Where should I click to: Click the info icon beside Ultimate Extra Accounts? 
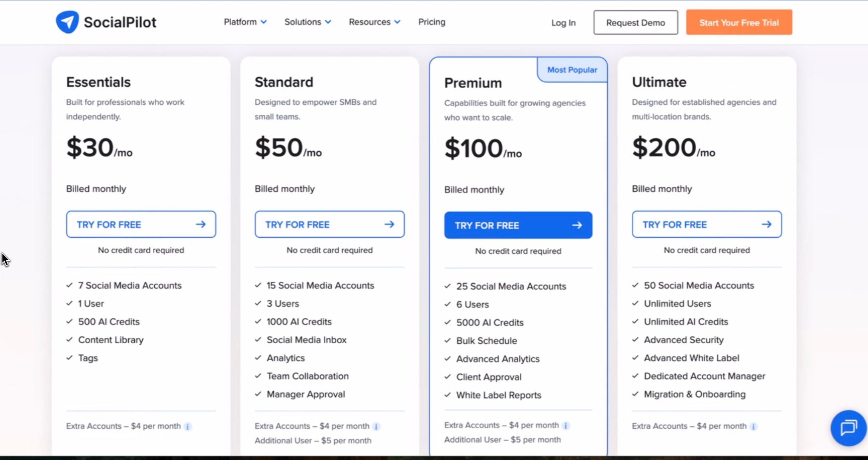click(753, 426)
